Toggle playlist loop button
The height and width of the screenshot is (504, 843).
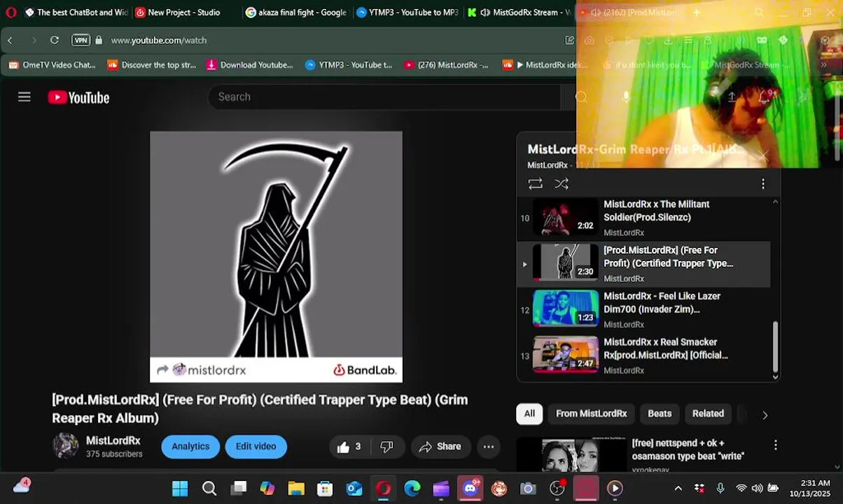coord(536,184)
